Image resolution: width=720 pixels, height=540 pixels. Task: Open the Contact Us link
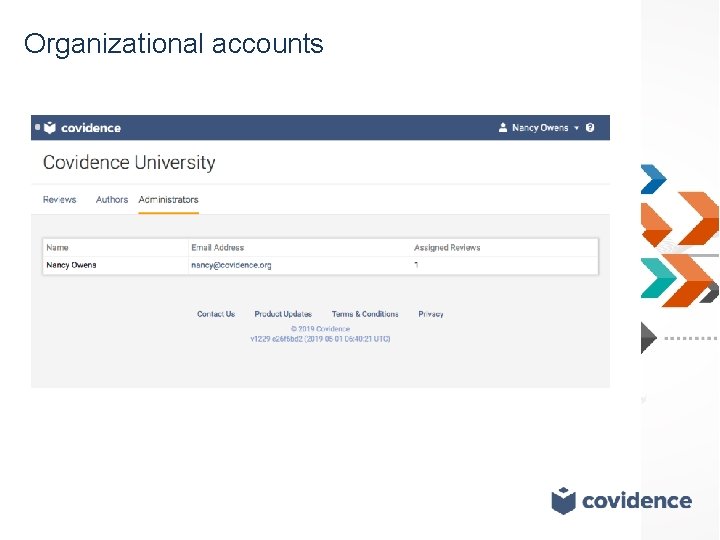[216, 314]
